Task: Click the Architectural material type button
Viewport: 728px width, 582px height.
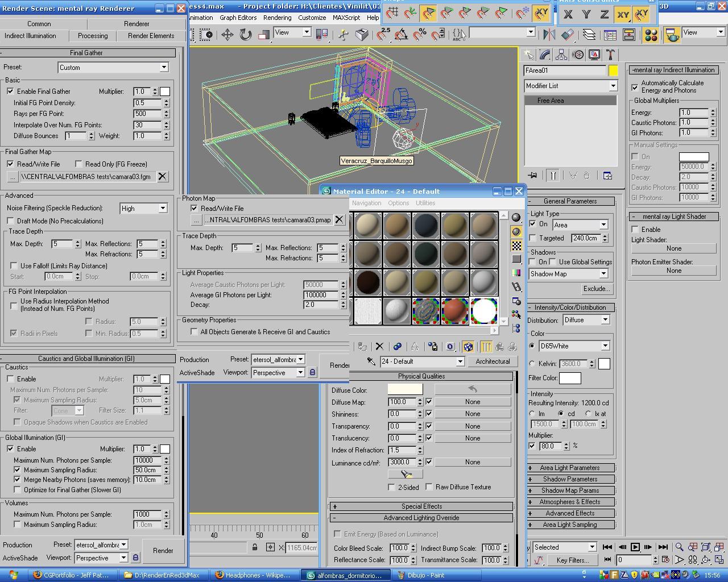Action: point(493,361)
